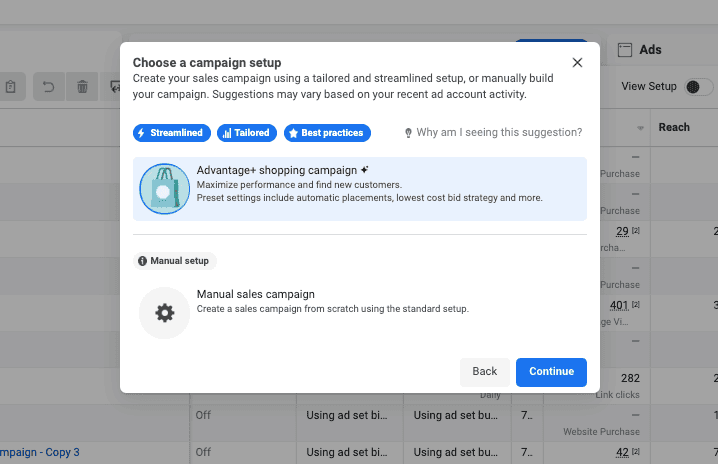
Task: Click the Advantage+ shopping bag icon
Action: coord(164,189)
